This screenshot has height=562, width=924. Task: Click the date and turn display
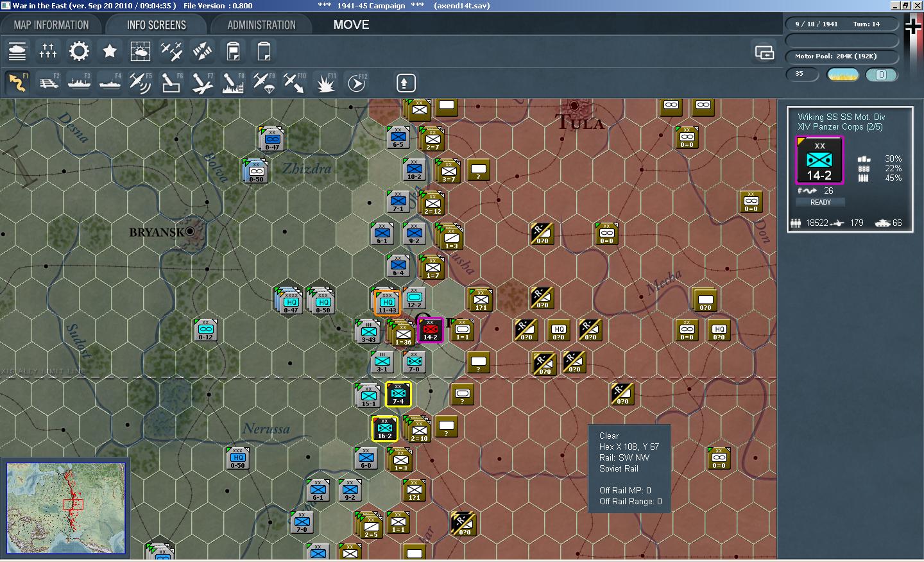[x=843, y=24]
